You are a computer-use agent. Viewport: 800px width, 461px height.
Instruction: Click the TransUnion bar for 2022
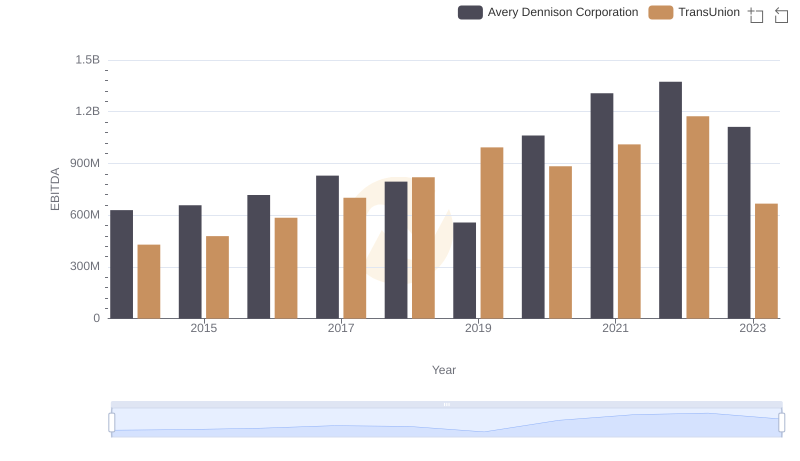point(697,217)
